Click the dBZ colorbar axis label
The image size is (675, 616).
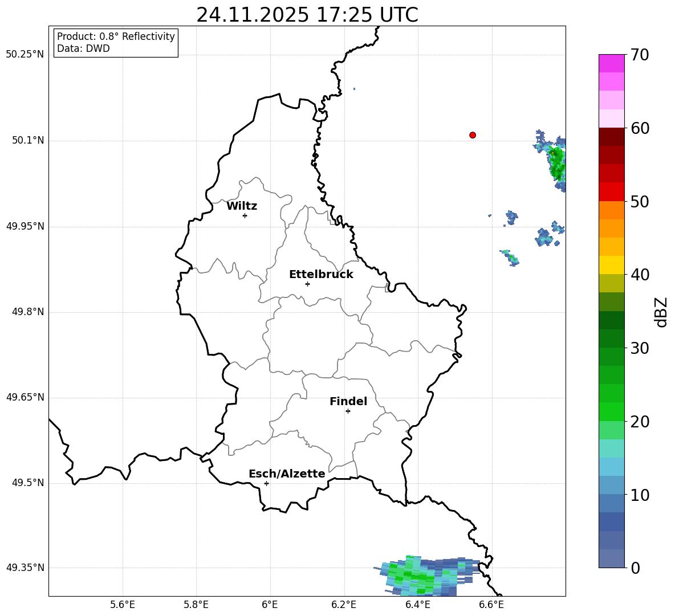click(661, 312)
